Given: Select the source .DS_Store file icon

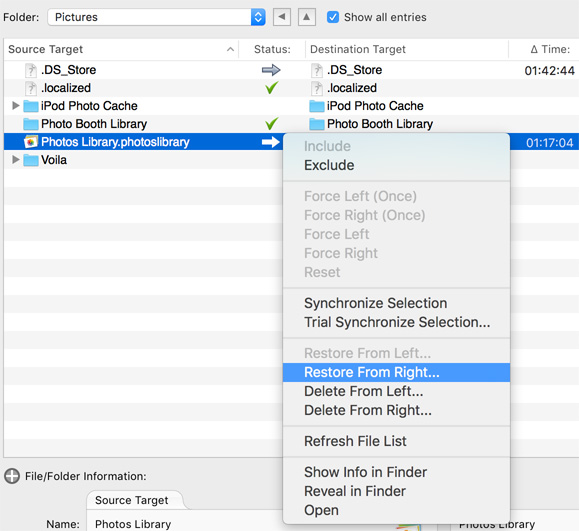Looking at the screenshot, I should (x=31, y=70).
